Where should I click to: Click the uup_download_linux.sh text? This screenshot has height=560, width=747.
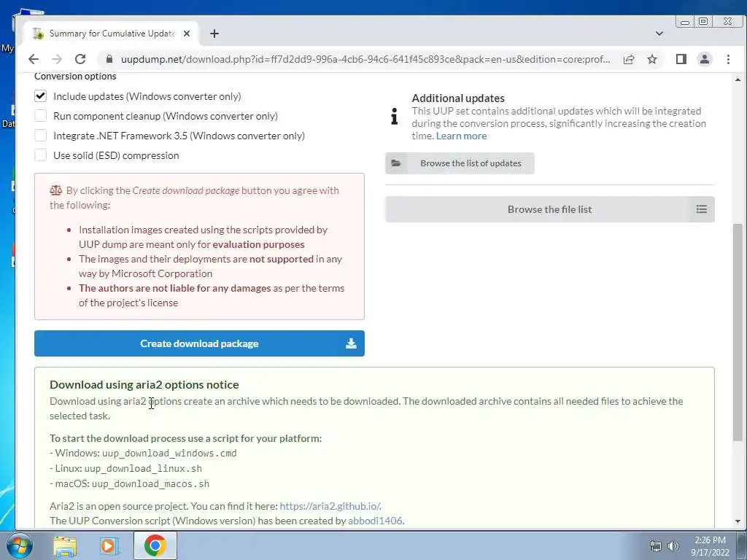click(143, 468)
